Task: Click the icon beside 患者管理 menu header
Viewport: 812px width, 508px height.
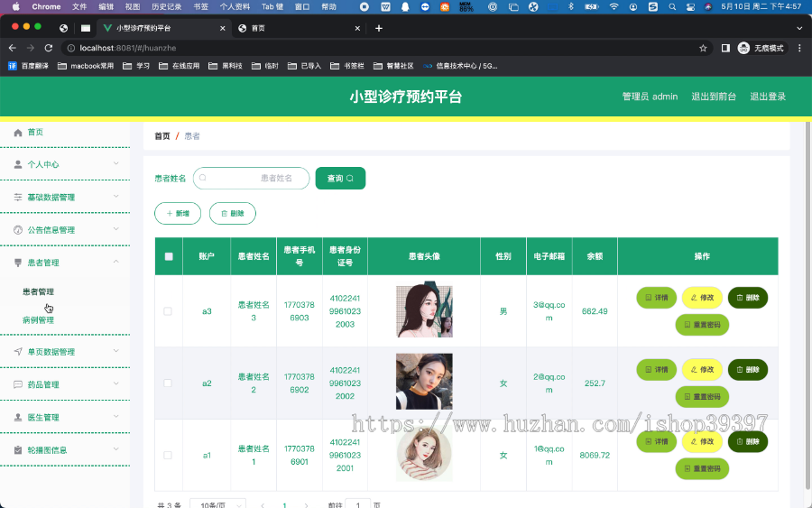Action: click(x=18, y=263)
